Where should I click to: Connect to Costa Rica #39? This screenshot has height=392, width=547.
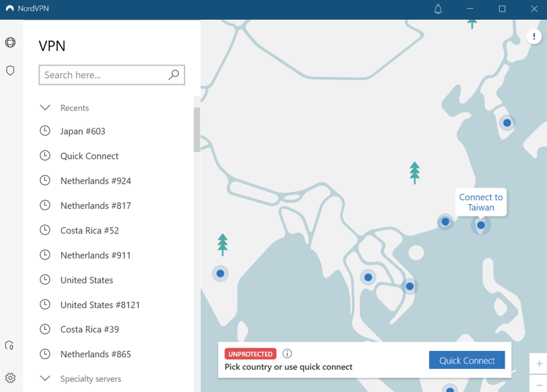tap(90, 329)
